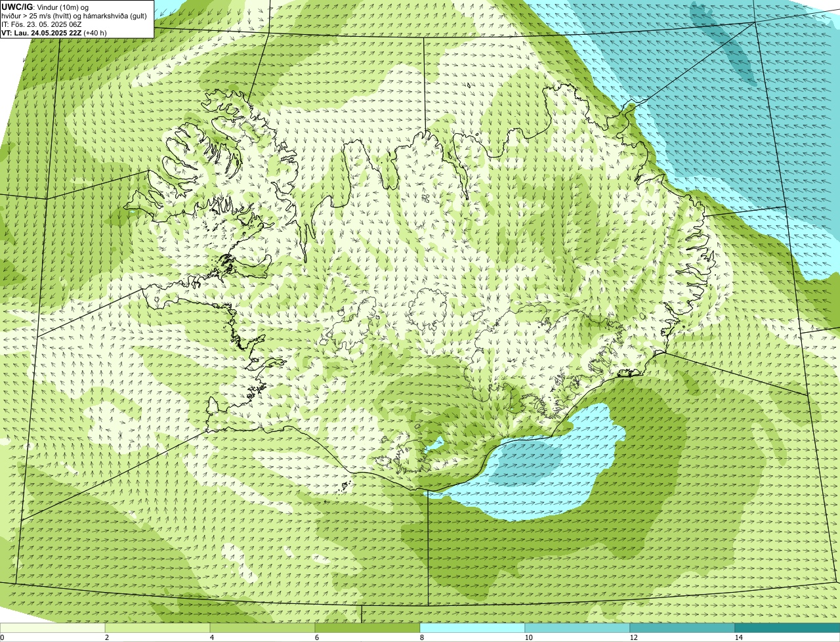The height and width of the screenshot is (642, 840).
Task: Click the 0–2 m/s pale cream colorbar segment
Action: click(x=52, y=628)
